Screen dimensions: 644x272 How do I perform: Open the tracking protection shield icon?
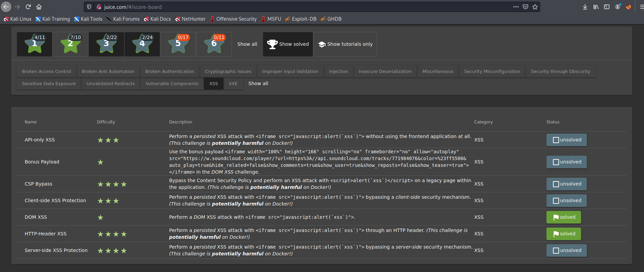pyautogui.click(x=89, y=7)
